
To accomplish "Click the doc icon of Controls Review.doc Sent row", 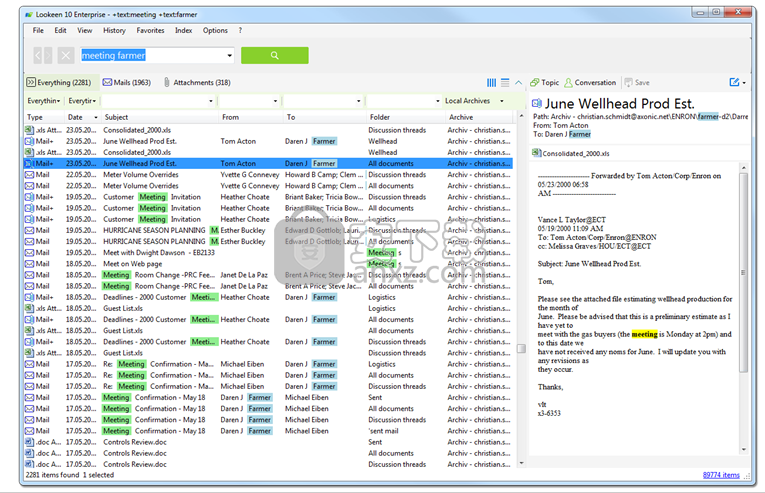I will coord(29,442).
